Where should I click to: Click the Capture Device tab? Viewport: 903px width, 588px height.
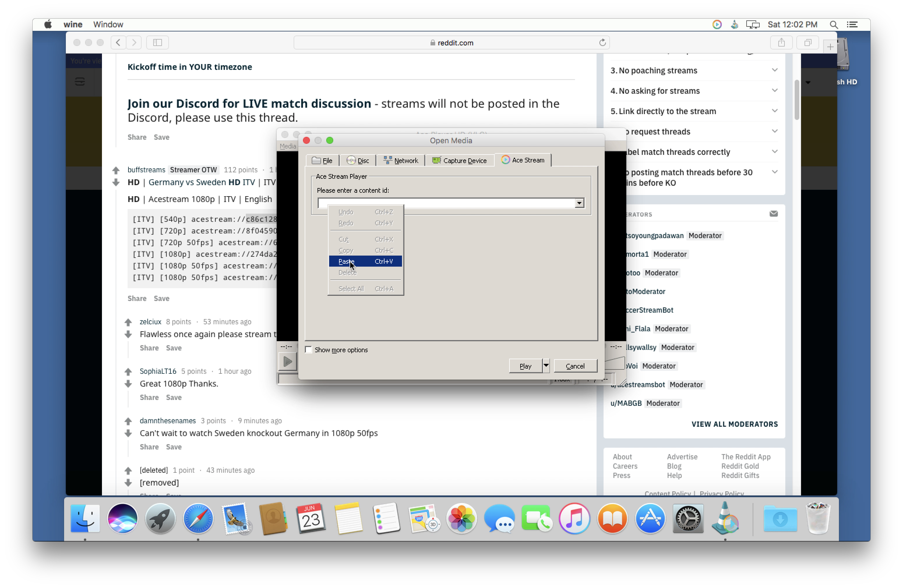[461, 160]
